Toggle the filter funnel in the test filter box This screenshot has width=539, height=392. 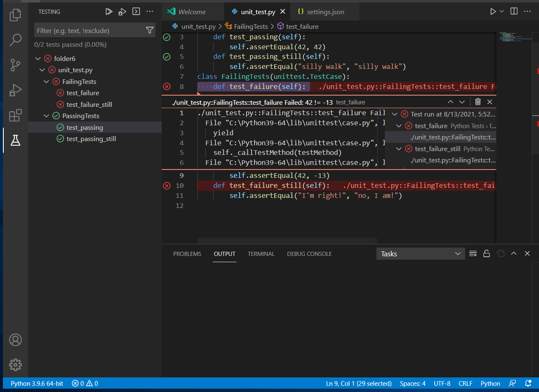pos(150,30)
